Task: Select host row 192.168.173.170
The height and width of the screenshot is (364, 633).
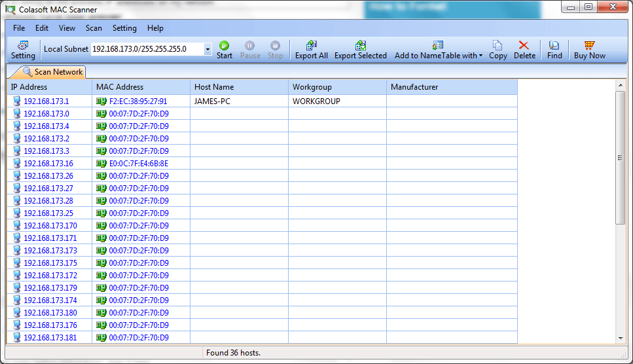Action: click(x=262, y=226)
